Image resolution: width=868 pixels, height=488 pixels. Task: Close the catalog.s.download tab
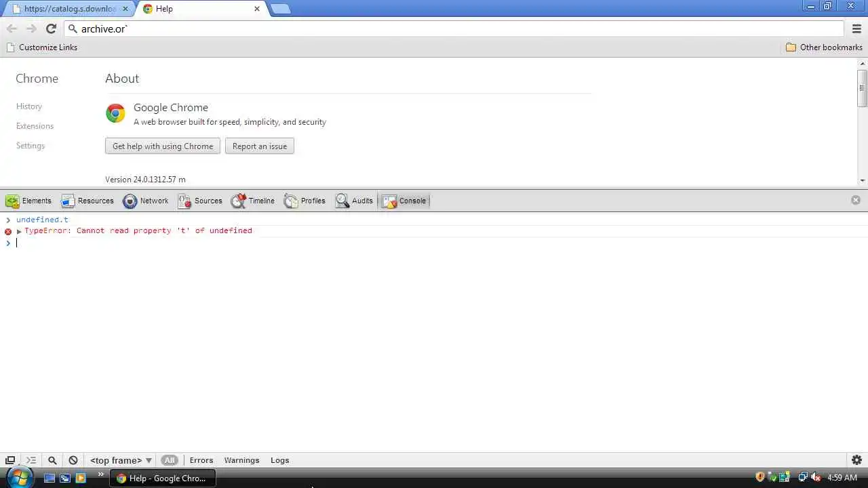tap(125, 9)
